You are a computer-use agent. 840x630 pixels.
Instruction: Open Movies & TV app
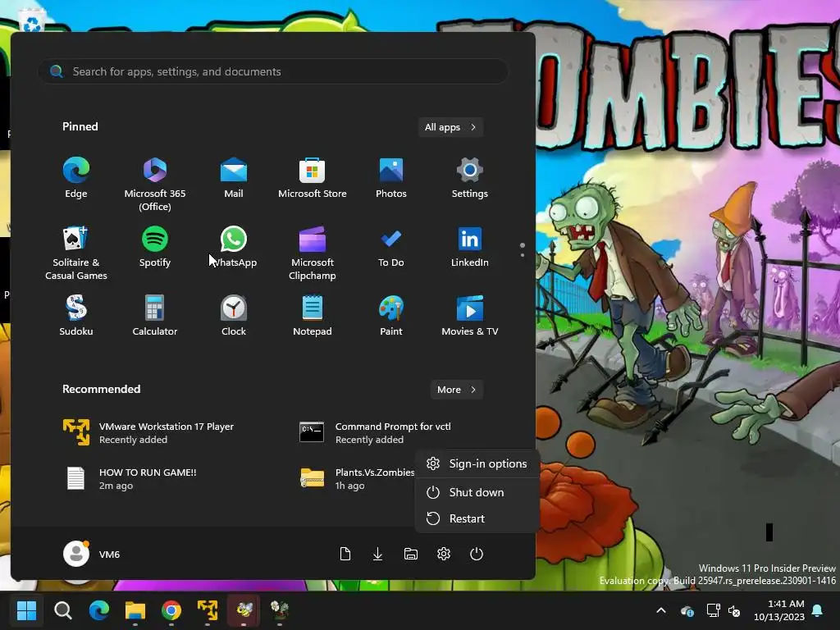click(470, 316)
